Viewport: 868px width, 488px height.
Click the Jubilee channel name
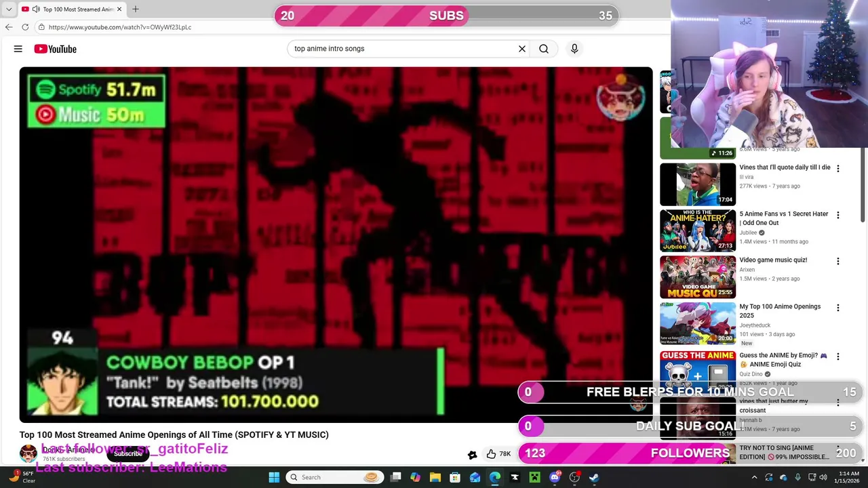click(x=748, y=232)
